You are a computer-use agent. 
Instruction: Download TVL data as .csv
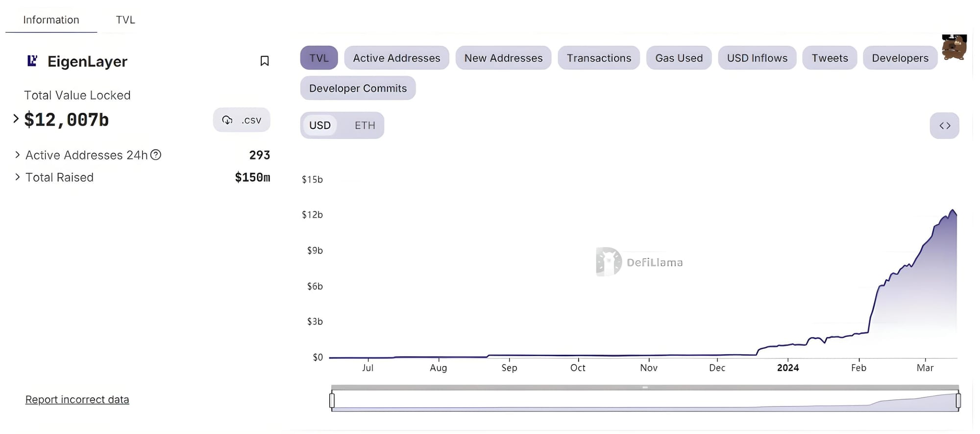242,120
